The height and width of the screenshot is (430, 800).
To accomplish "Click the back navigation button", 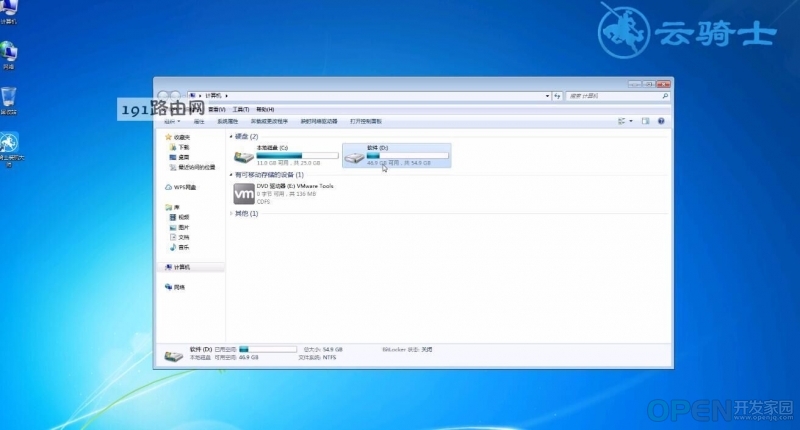I will (x=163, y=95).
